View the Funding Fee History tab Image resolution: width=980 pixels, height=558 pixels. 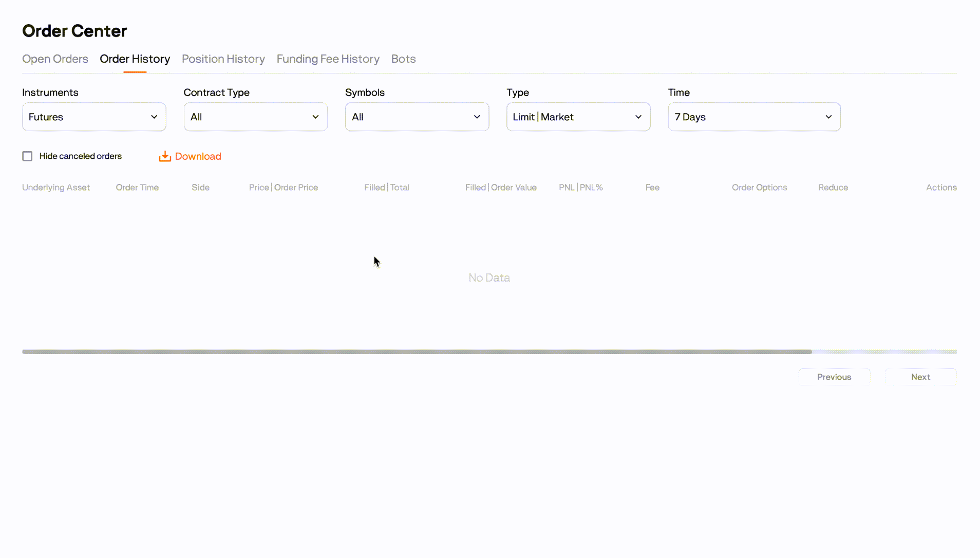[x=328, y=59]
